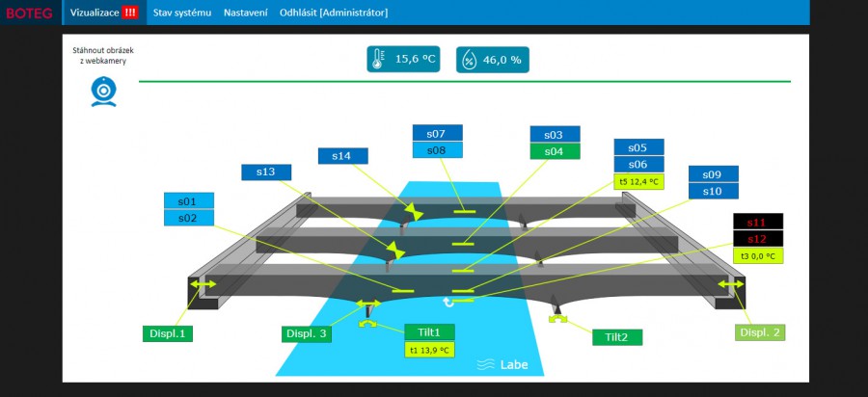The width and height of the screenshot is (868, 397).
Task: Click the Tilt1 sensor label
Action: point(429,331)
